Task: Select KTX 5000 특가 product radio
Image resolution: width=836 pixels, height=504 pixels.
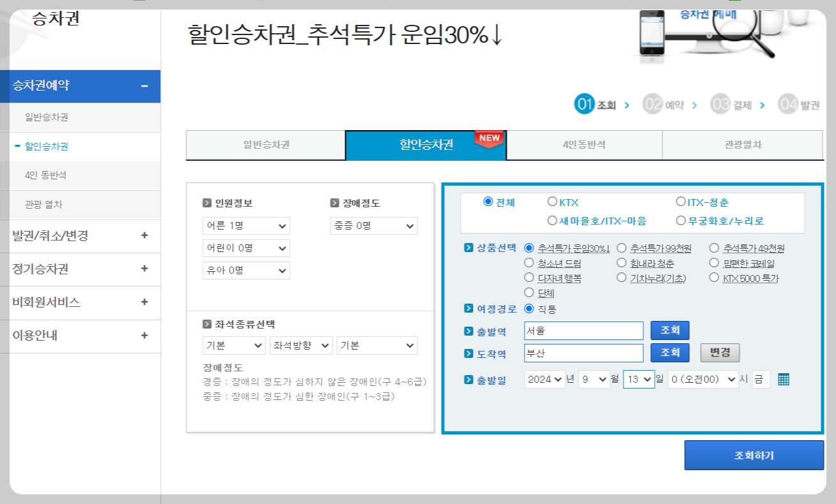Action: (714, 278)
